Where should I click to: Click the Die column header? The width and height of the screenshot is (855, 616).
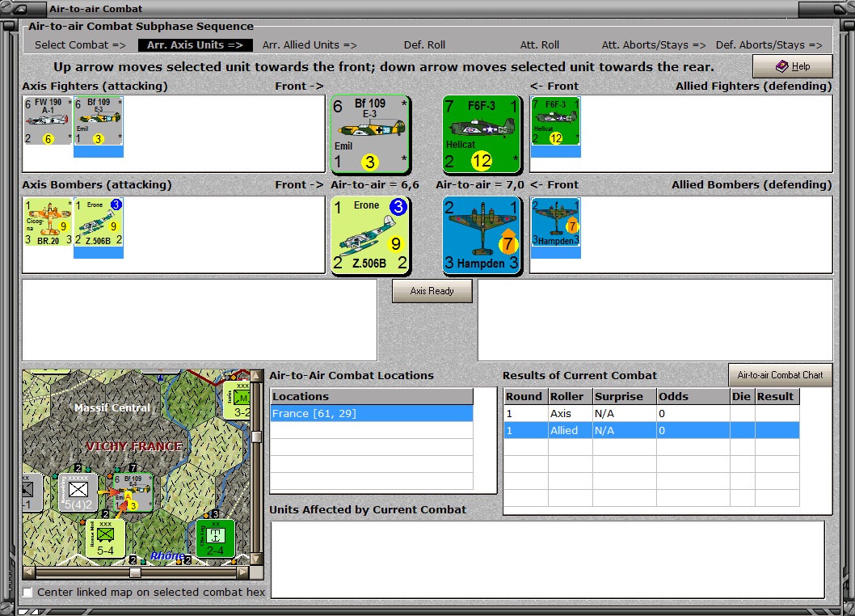click(x=742, y=397)
